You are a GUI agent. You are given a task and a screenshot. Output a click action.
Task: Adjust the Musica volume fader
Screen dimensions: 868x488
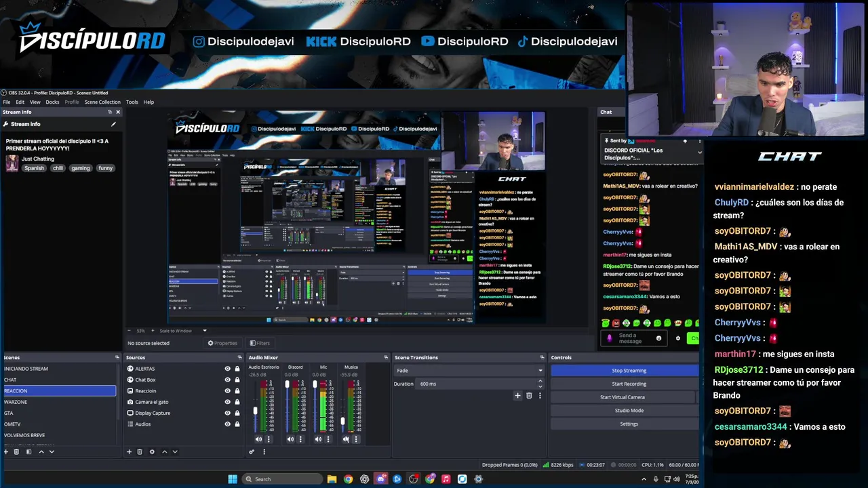pos(342,422)
